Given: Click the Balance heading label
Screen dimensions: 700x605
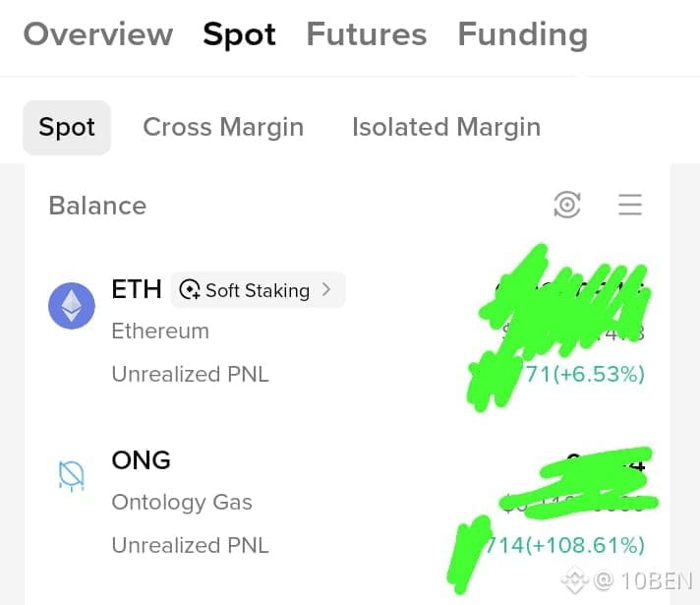Looking at the screenshot, I should 97,206.
